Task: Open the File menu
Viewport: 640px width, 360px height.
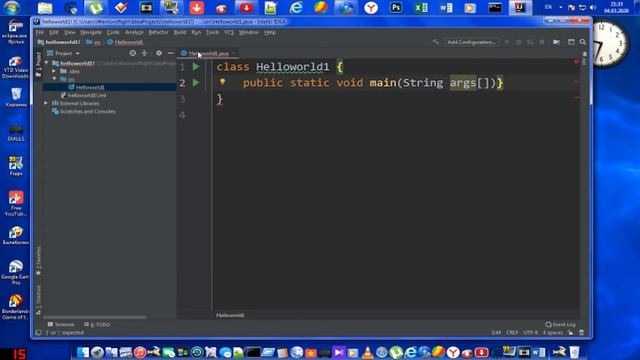Action: [x=40, y=32]
